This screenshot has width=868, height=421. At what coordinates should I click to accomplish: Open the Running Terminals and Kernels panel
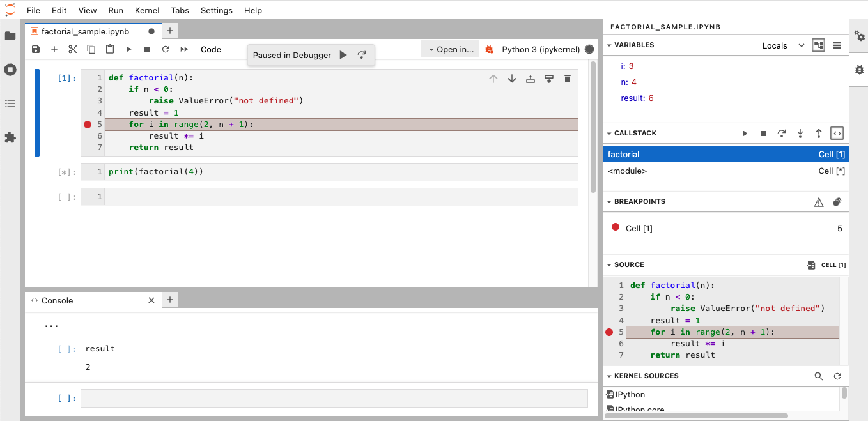tap(10, 70)
